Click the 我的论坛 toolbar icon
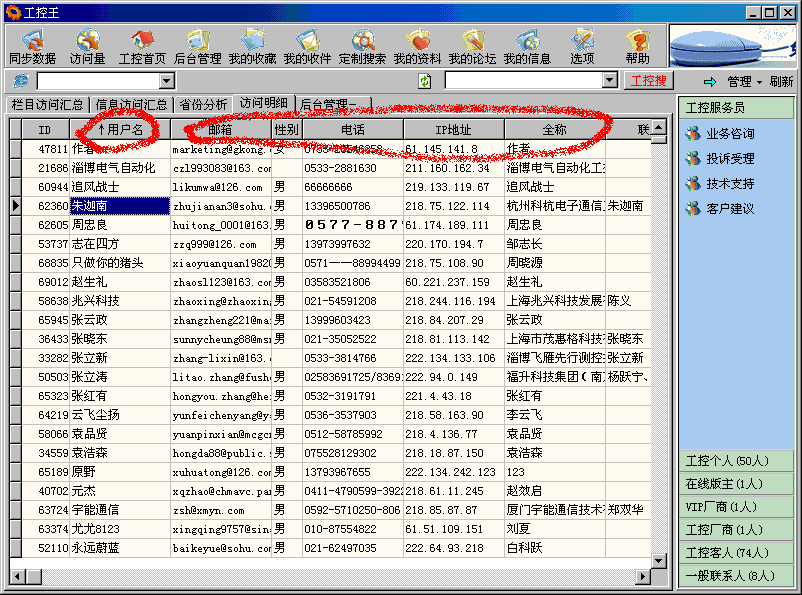This screenshot has height=595, width=802. point(471,46)
